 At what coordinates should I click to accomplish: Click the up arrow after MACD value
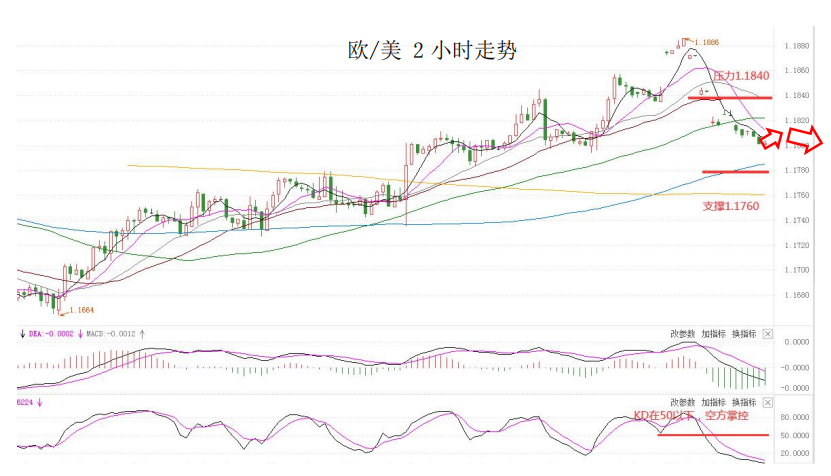142,334
